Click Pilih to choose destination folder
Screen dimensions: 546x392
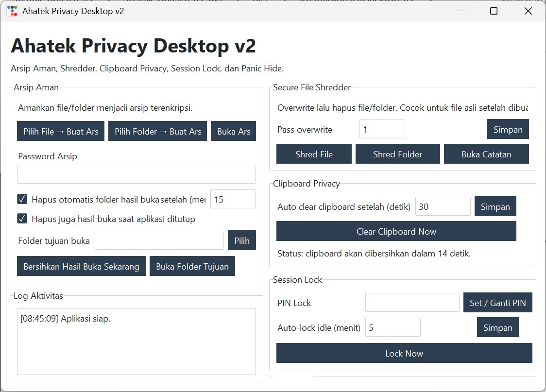[x=241, y=240]
